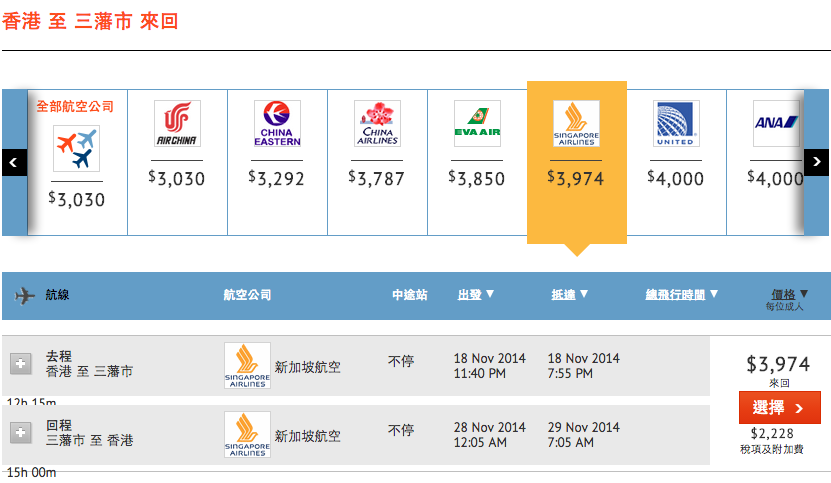Screen dimensions: 831x483
Task: Click 不停 nonstop in the return row
Action: (401, 431)
